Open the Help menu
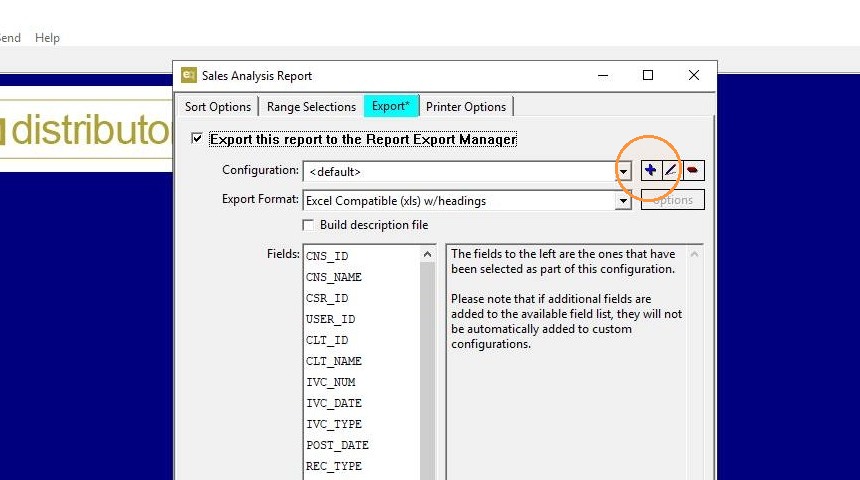Screen dimensions: 860x480 tap(47, 38)
